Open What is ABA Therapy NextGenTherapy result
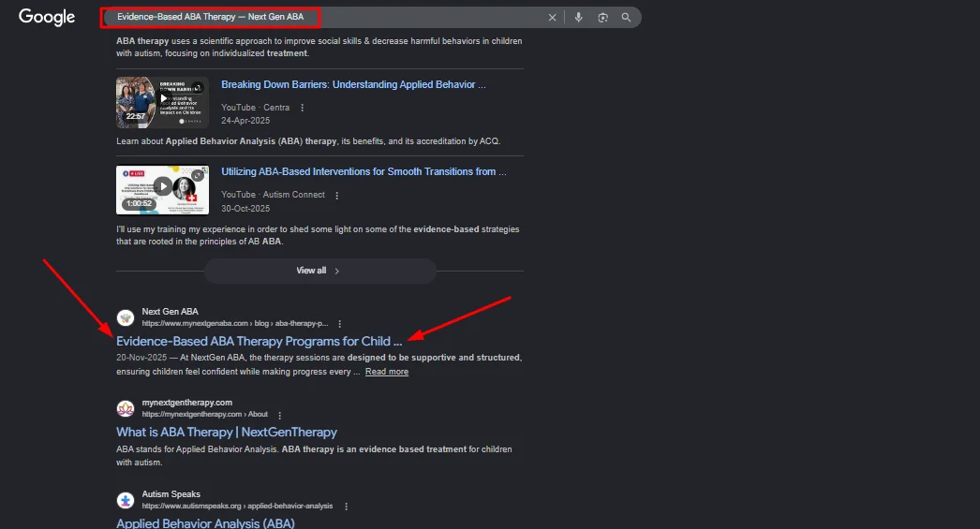 coord(226,433)
